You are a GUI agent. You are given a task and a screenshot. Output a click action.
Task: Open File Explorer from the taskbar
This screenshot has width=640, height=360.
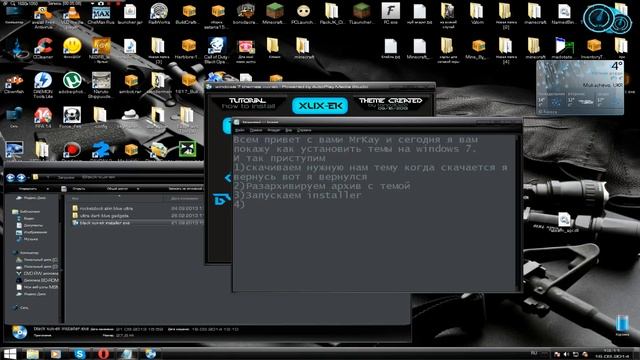click(33, 353)
